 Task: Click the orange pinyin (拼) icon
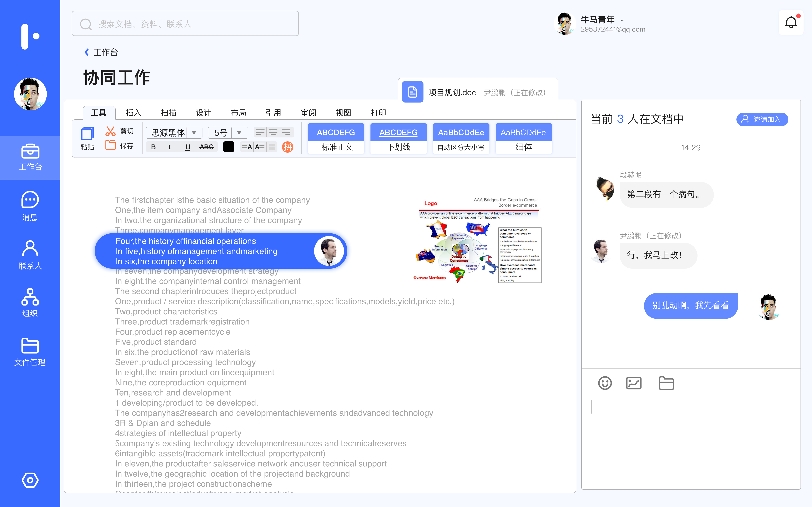point(287,147)
